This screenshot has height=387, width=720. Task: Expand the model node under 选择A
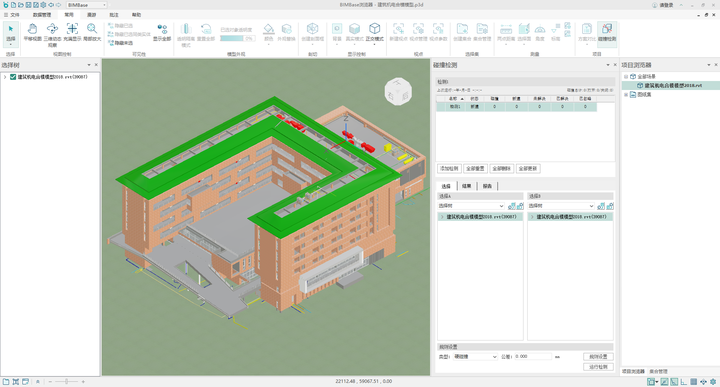click(442, 217)
